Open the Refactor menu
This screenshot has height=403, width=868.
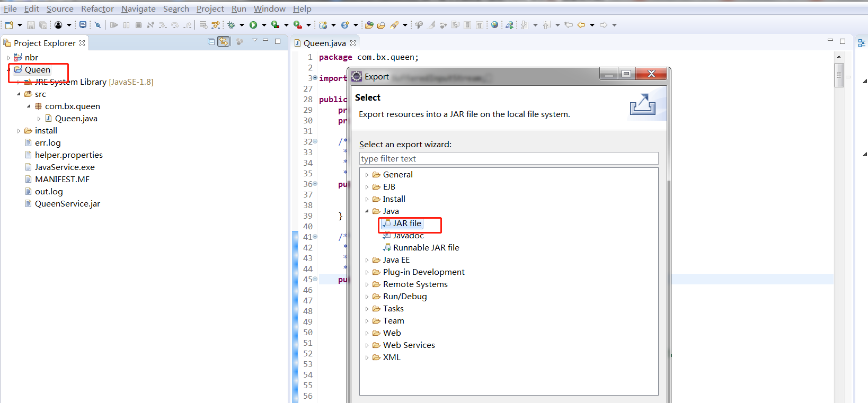98,8
